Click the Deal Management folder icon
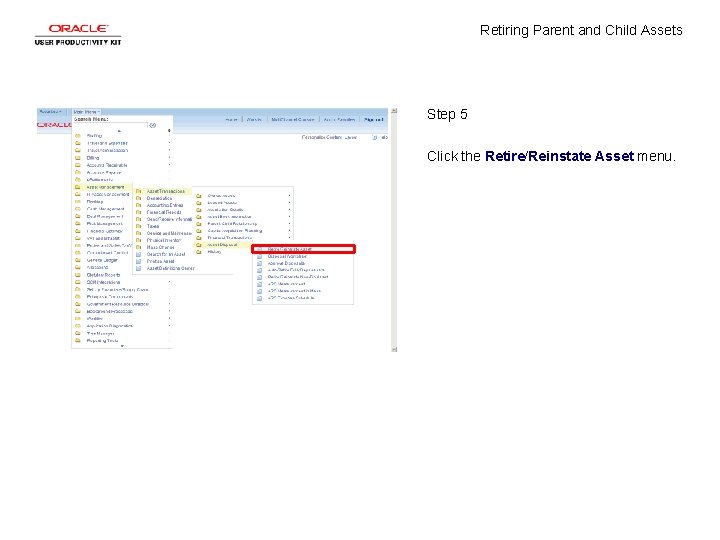 pyautogui.click(x=78, y=216)
